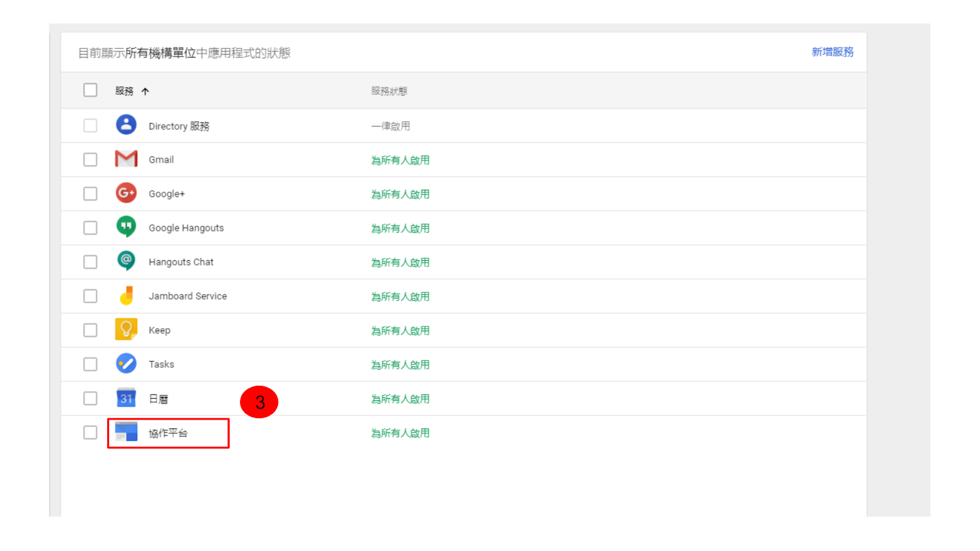The width and height of the screenshot is (980, 551).
Task: Open the Jamboard Service name
Action: (x=187, y=296)
